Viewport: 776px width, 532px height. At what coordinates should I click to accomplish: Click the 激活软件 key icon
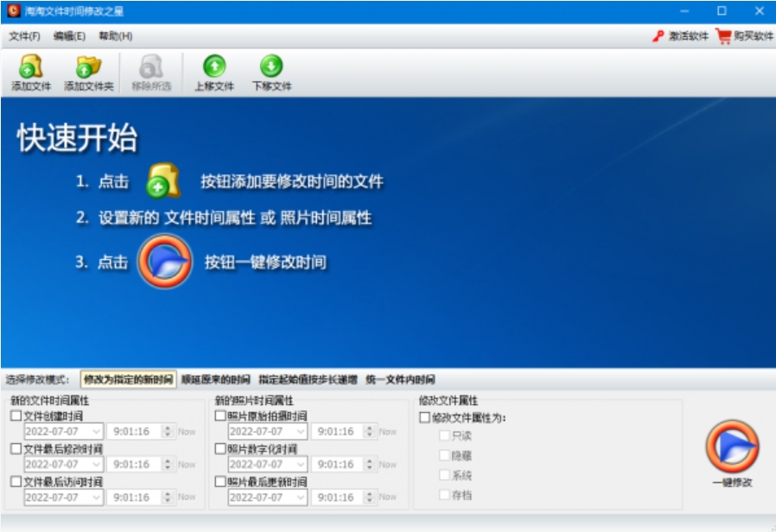[658, 36]
